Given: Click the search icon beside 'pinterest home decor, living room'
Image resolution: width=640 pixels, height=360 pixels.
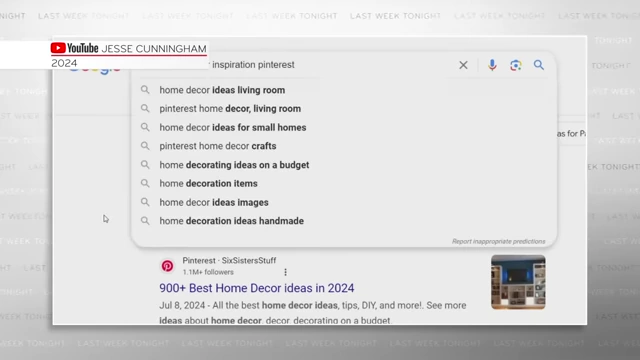Looking at the screenshot, I should pos(145,109).
